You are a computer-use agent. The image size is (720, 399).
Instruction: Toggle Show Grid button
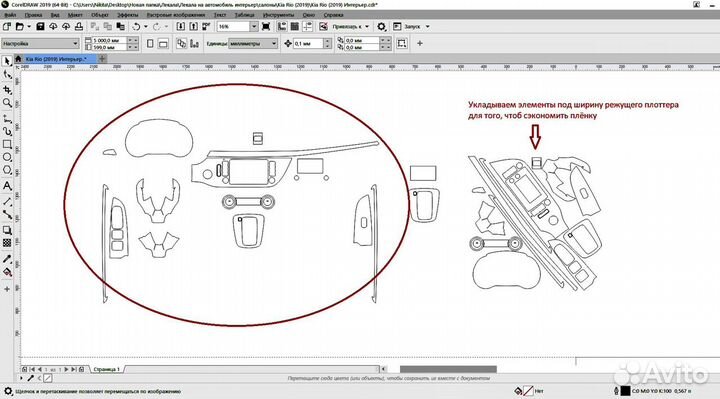pyautogui.click(x=295, y=27)
